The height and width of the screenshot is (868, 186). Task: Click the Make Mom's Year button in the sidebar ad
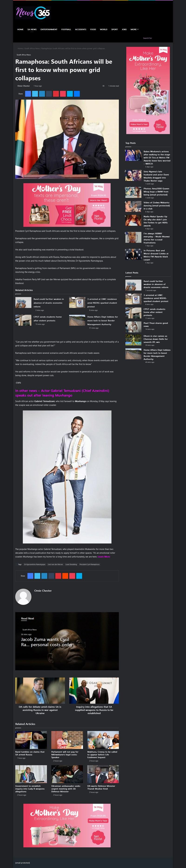[x=139, y=124]
